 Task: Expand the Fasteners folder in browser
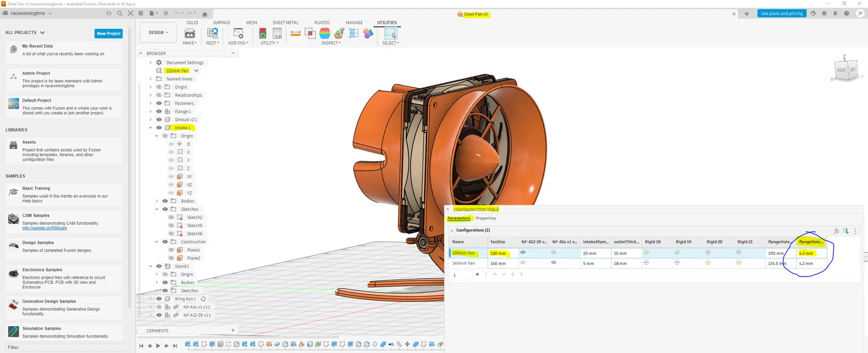pos(151,103)
